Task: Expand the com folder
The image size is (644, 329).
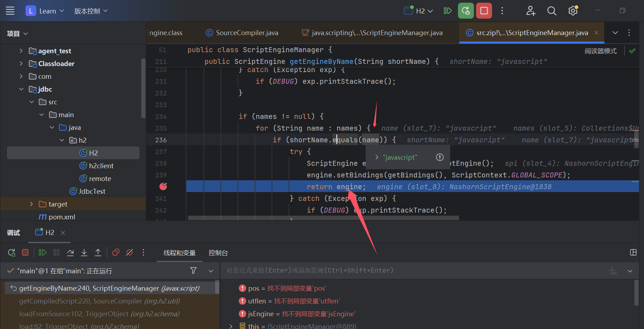Action: click(x=21, y=76)
